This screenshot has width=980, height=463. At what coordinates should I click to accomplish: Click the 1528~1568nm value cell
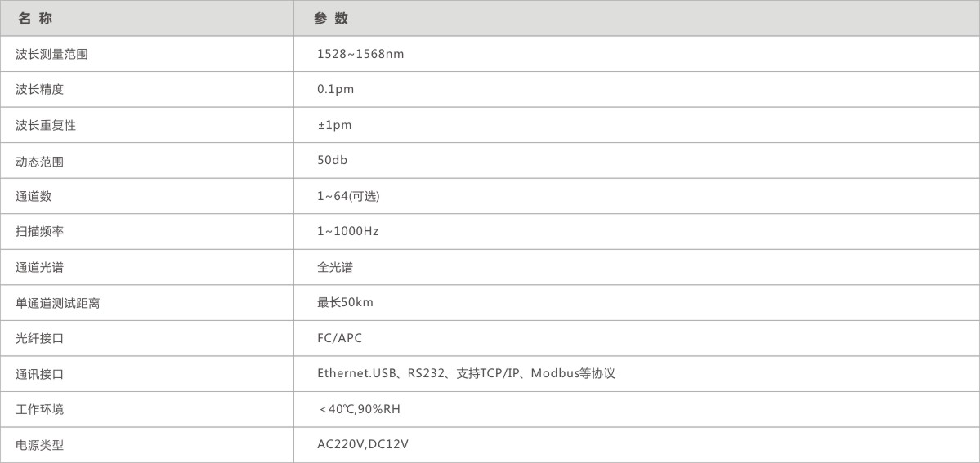point(360,54)
